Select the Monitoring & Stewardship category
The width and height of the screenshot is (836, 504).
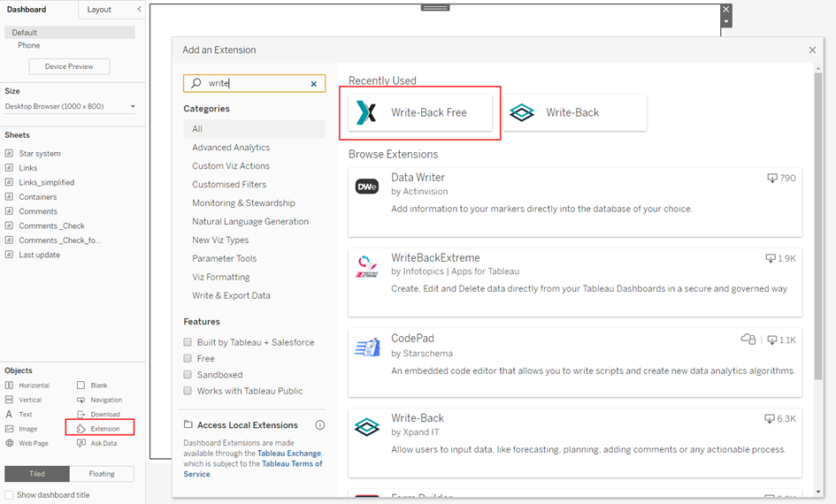pyautogui.click(x=243, y=203)
